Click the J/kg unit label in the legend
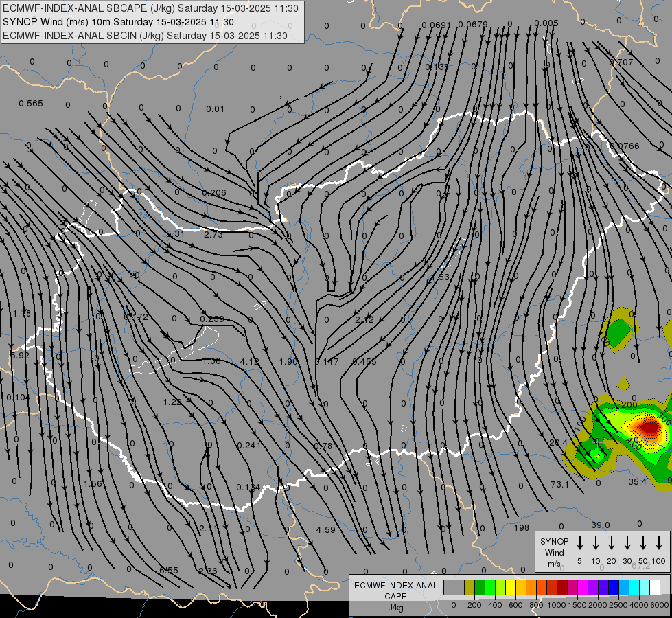This screenshot has width=672, height=618. (395, 608)
